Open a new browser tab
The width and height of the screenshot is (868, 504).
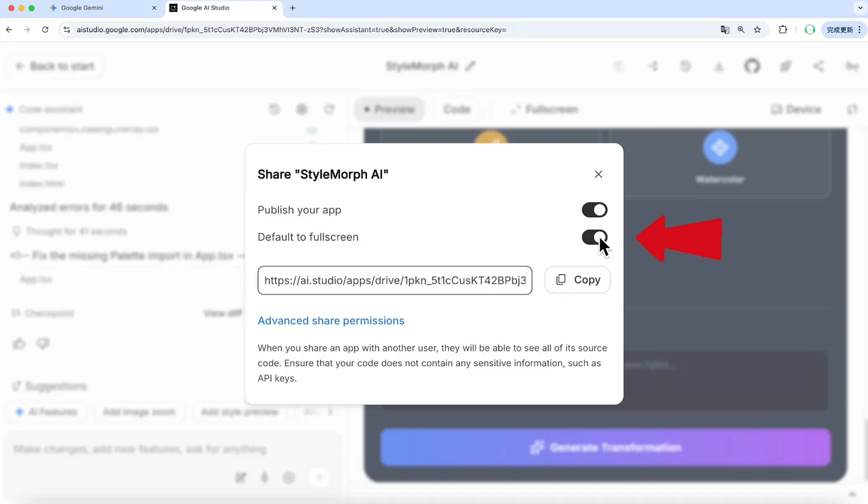[x=293, y=8]
